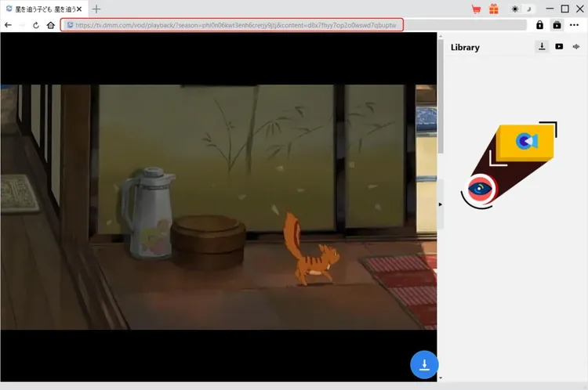Toggle the highlighted toolbar icon beside padlock
The width and height of the screenshot is (588, 390).
point(557,25)
